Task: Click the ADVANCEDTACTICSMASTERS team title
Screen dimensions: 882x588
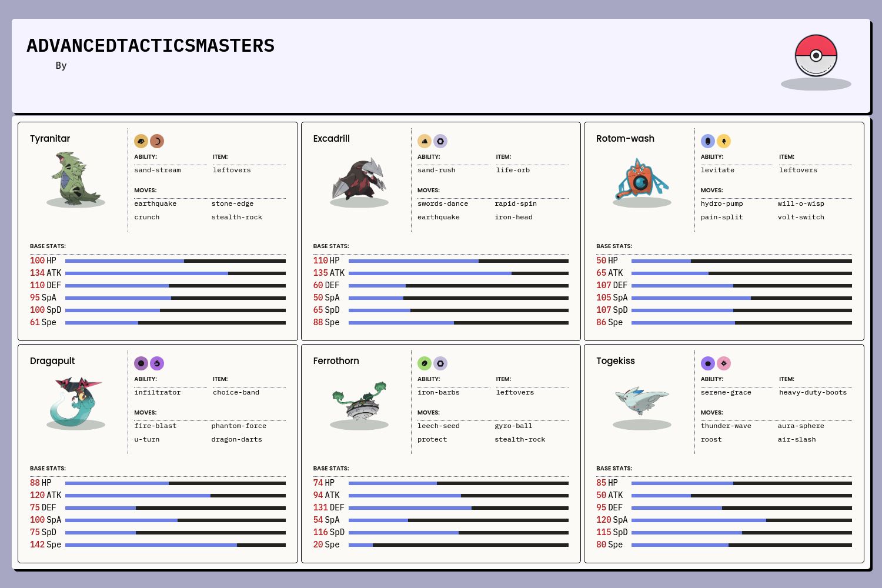Action: (x=151, y=46)
